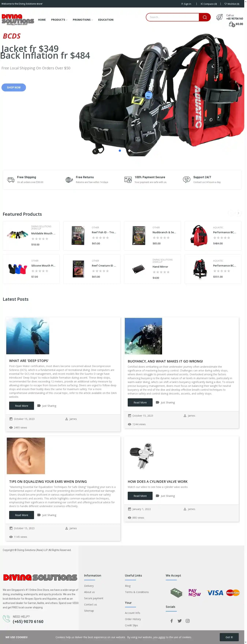This screenshot has height=644, width=247.
Task: Open the Home menu item
Action: click(42, 20)
